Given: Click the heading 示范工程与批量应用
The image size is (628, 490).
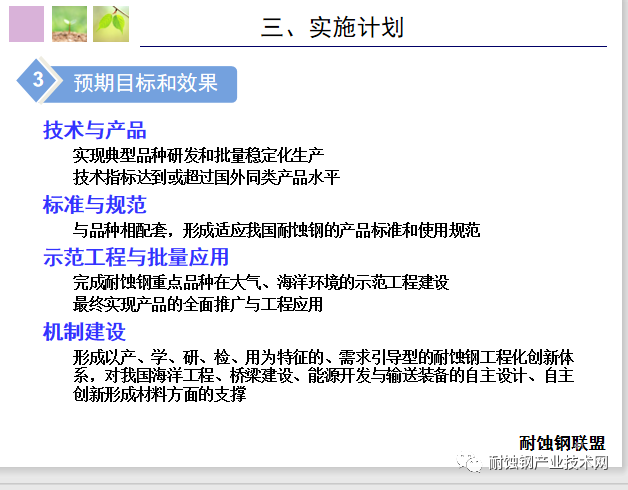Looking at the screenshot, I should [136, 257].
